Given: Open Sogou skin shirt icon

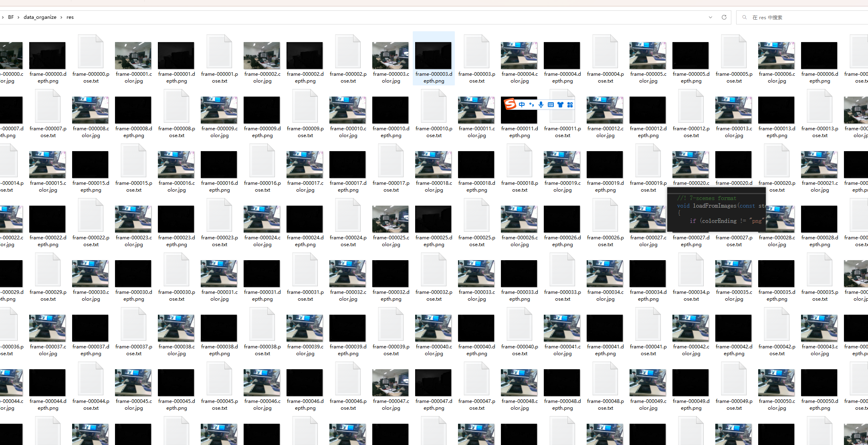Looking at the screenshot, I should pos(560,105).
